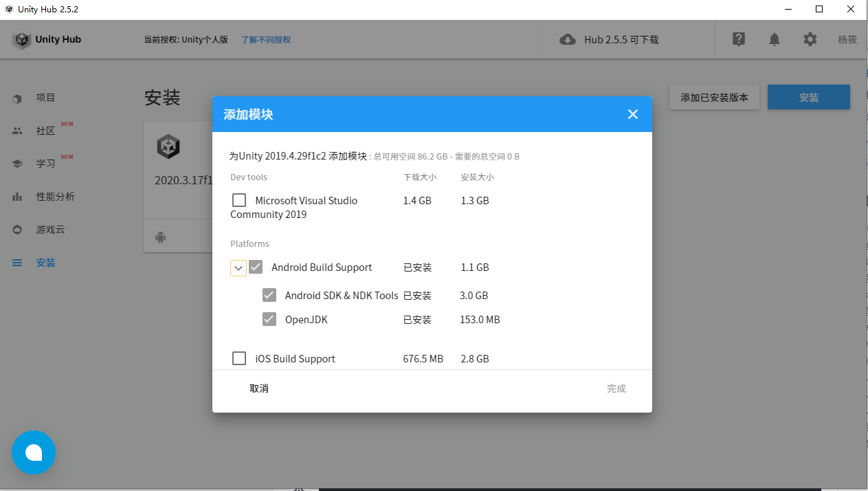Click the 安装 list icon in sidebar
Image resolution: width=868 pixels, height=491 pixels.
point(17,263)
